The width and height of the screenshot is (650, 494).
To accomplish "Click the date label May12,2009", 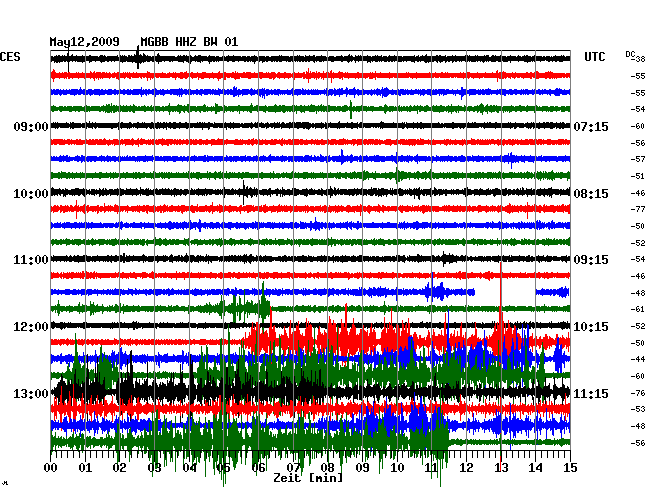I will 85,42.
